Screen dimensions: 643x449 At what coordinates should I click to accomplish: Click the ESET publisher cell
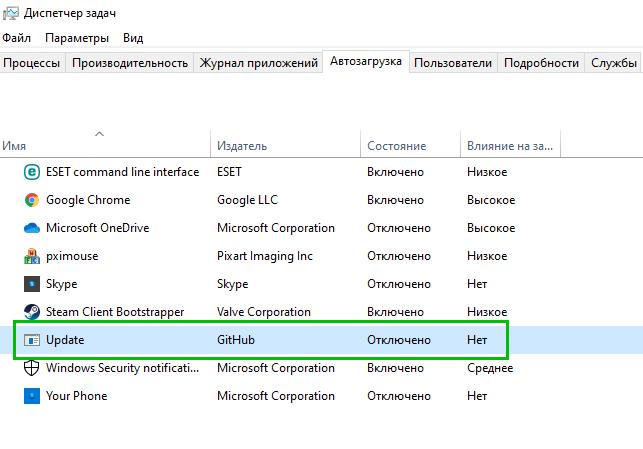pyautogui.click(x=229, y=172)
